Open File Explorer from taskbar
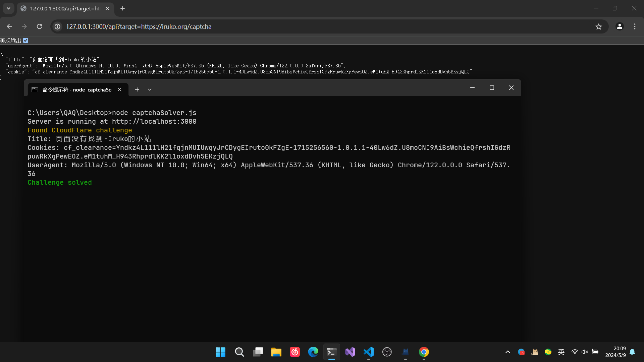 [x=276, y=352]
